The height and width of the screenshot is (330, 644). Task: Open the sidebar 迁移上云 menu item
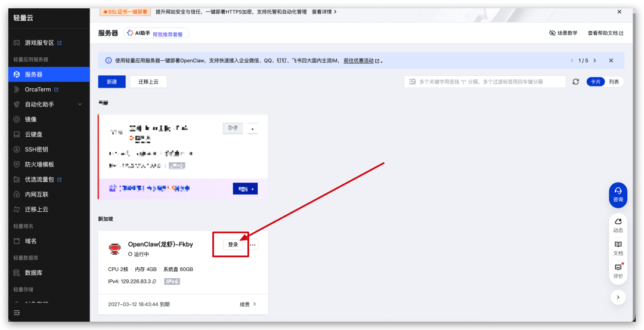click(36, 209)
